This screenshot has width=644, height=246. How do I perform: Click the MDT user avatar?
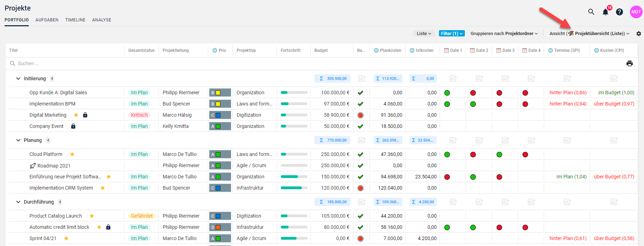(636, 12)
